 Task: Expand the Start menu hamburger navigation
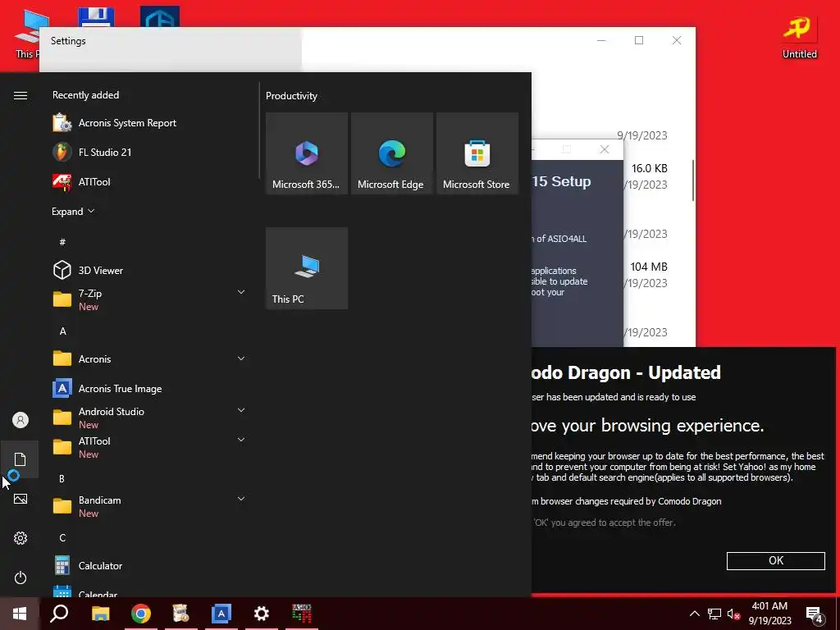click(21, 95)
